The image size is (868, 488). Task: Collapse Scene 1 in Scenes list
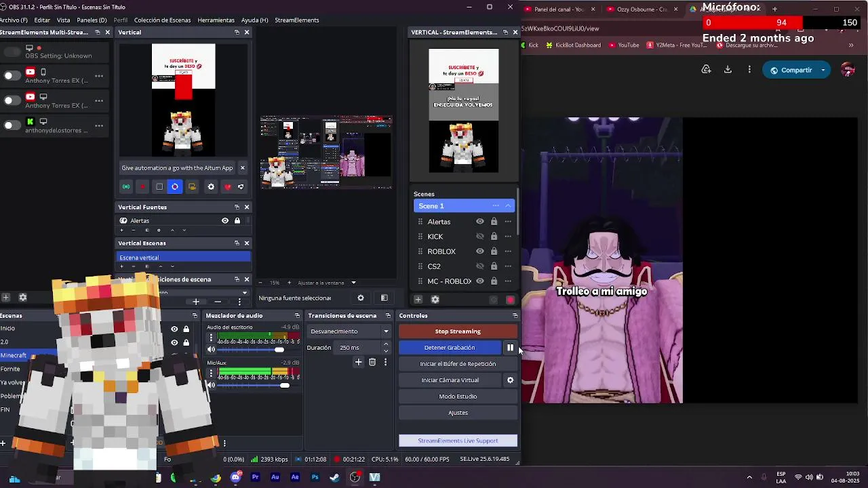tap(508, 206)
